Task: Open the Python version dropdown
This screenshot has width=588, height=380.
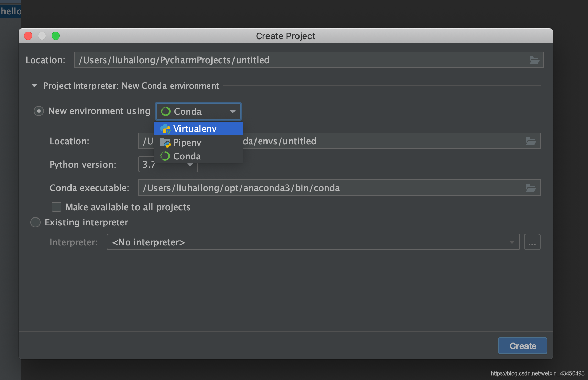Action: (168, 165)
